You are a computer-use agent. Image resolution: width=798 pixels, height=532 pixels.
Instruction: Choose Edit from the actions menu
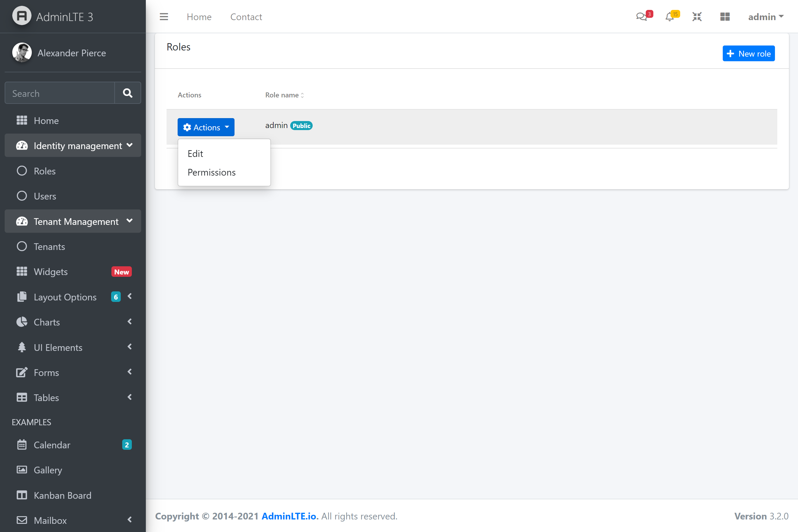point(195,154)
